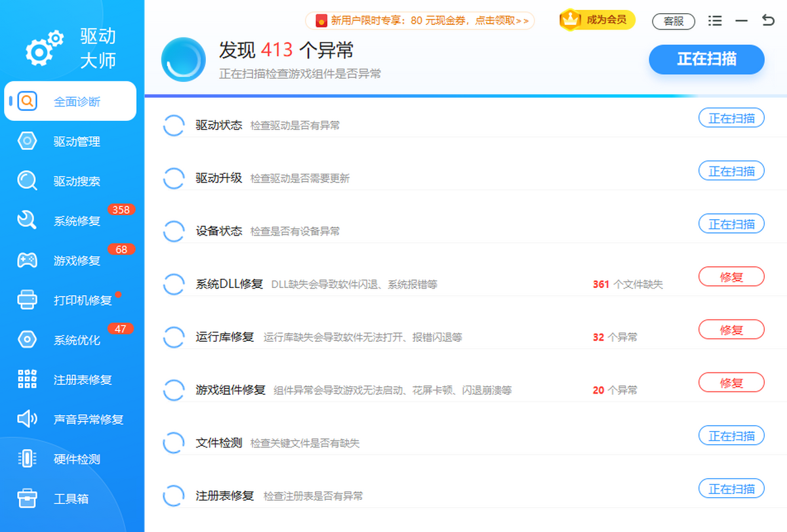
Task: Open the list menu icon beside 客服
Action: 715,21
